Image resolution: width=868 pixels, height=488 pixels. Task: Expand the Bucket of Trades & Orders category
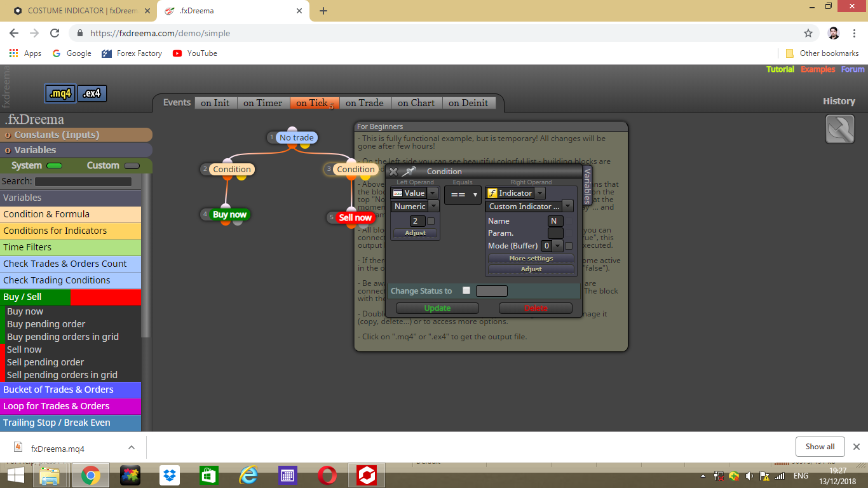[x=71, y=390]
